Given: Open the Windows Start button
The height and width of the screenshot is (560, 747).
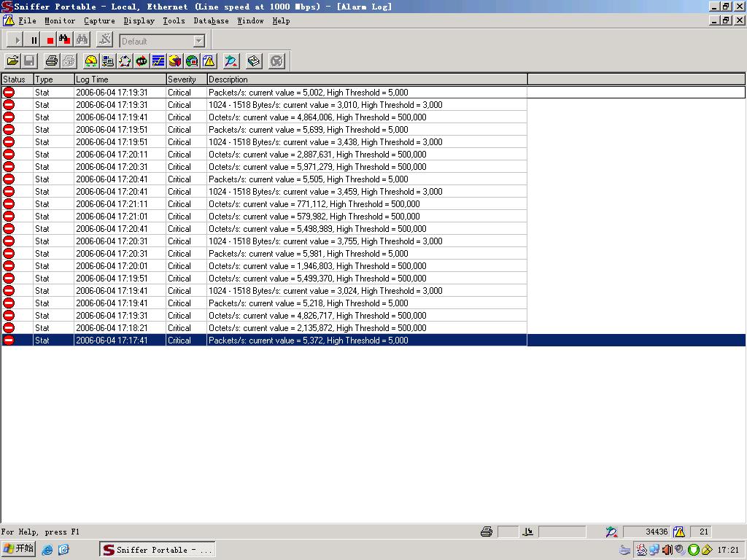Looking at the screenshot, I should [x=18, y=548].
